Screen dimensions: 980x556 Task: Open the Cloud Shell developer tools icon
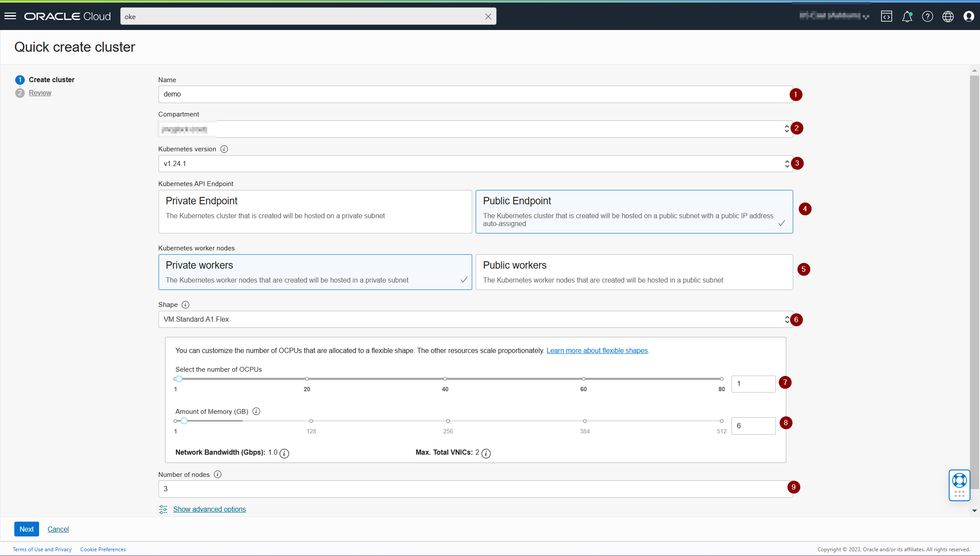(x=887, y=16)
